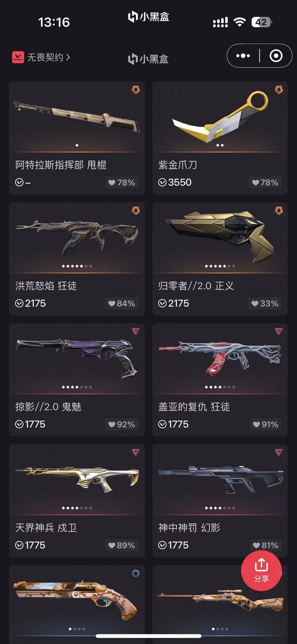Tap level dots under 归零者//2.0 正义
Viewport: 297px width, 644px height.
(x=220, y=266)
